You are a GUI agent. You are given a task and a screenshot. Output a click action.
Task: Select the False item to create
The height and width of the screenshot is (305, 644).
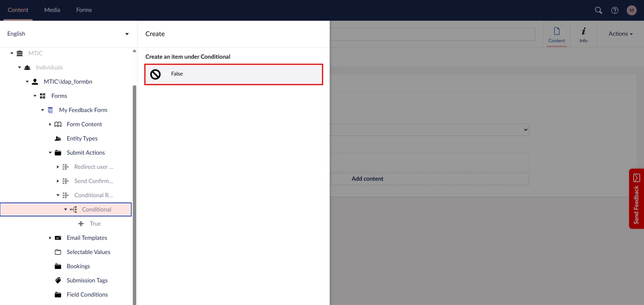[x=233, y=74]
